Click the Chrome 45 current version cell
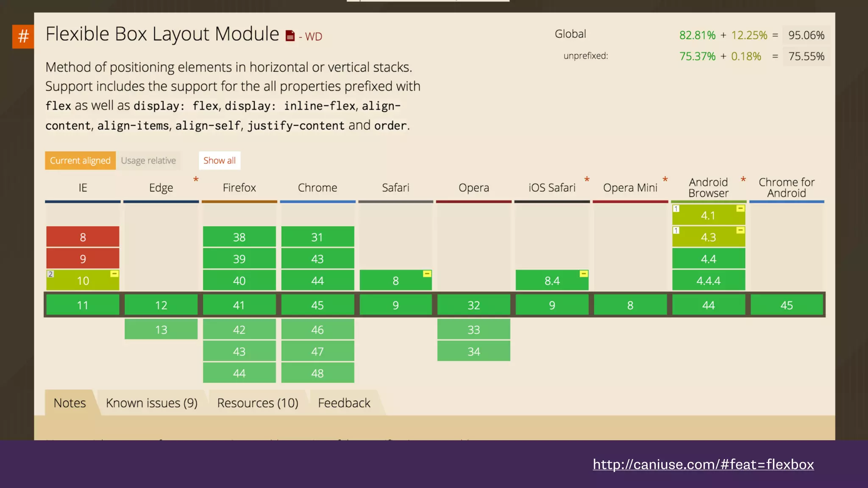 (x=317, y=305)
